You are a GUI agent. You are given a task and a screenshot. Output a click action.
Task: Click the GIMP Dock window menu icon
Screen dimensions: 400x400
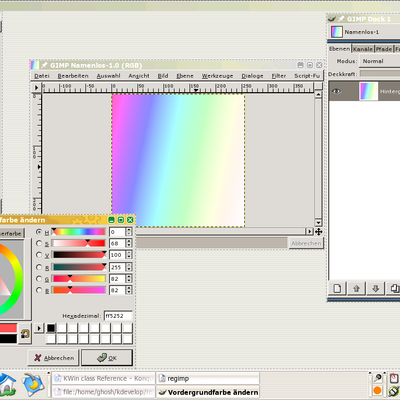(x=332, y=19)
